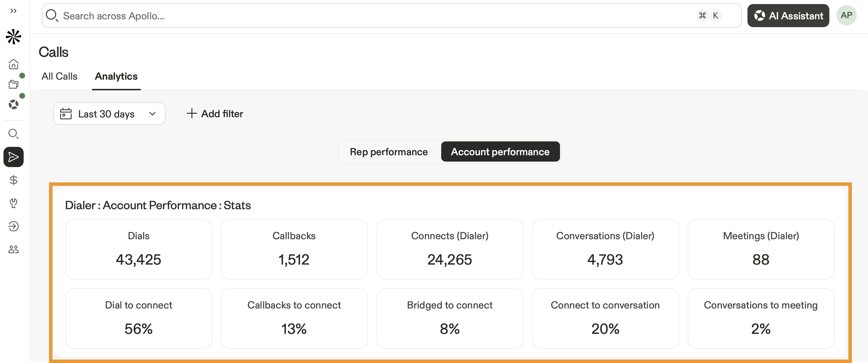Select the Analytics tab
The image size is (868, 363).
pyautogui.click(x=116, y=76)
